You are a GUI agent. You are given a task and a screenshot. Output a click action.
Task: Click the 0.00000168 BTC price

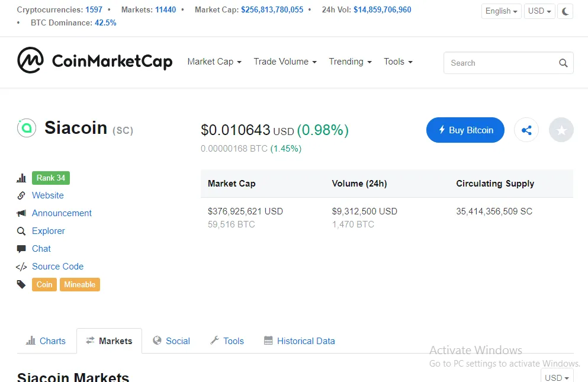tap(234, 149)
